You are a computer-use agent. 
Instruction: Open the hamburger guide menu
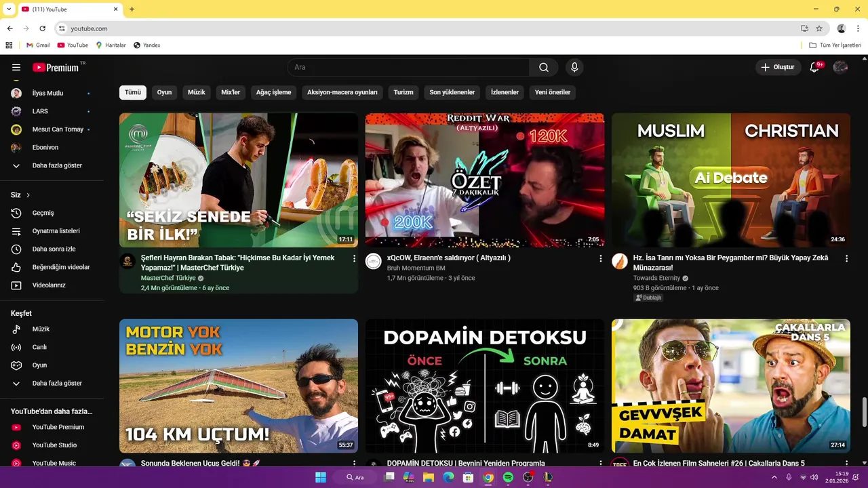16,67
